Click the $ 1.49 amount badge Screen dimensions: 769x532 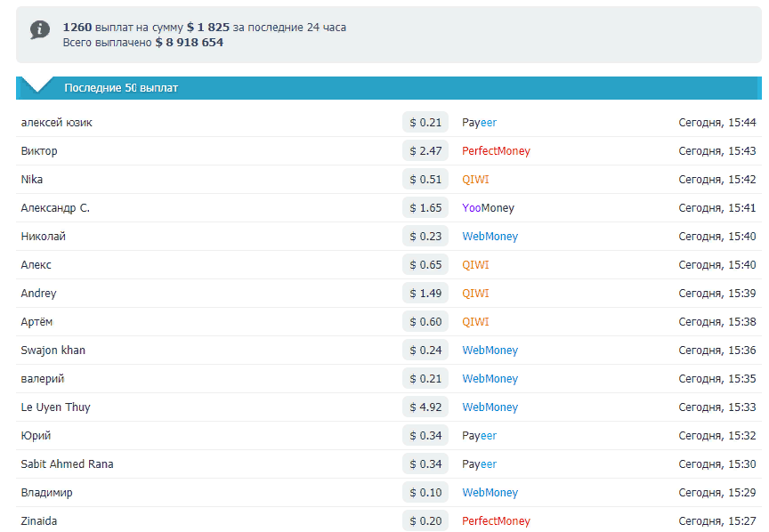click(x=425, y=293)
